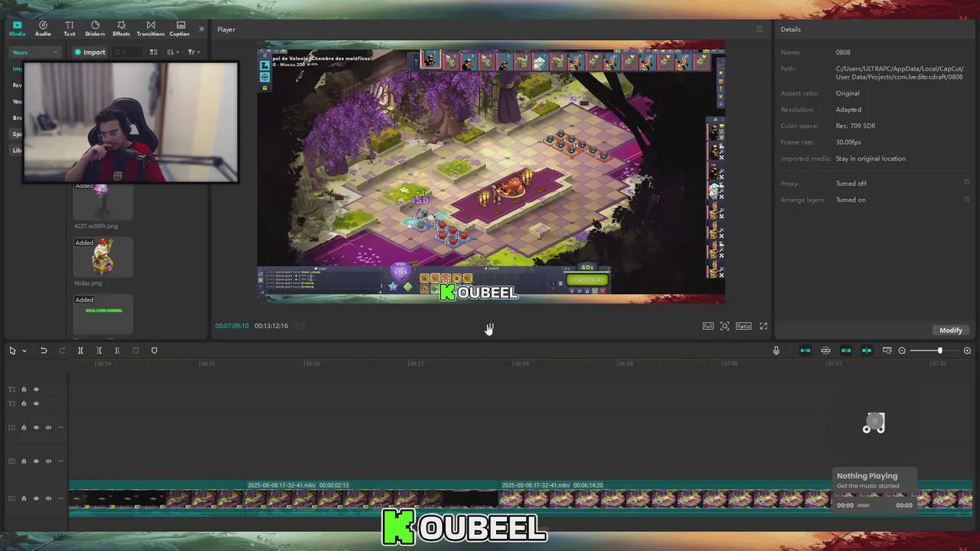Go to the Stickers tab
Image resolution: width=980 pixels, height=551 pixels.
pos(95,29)
